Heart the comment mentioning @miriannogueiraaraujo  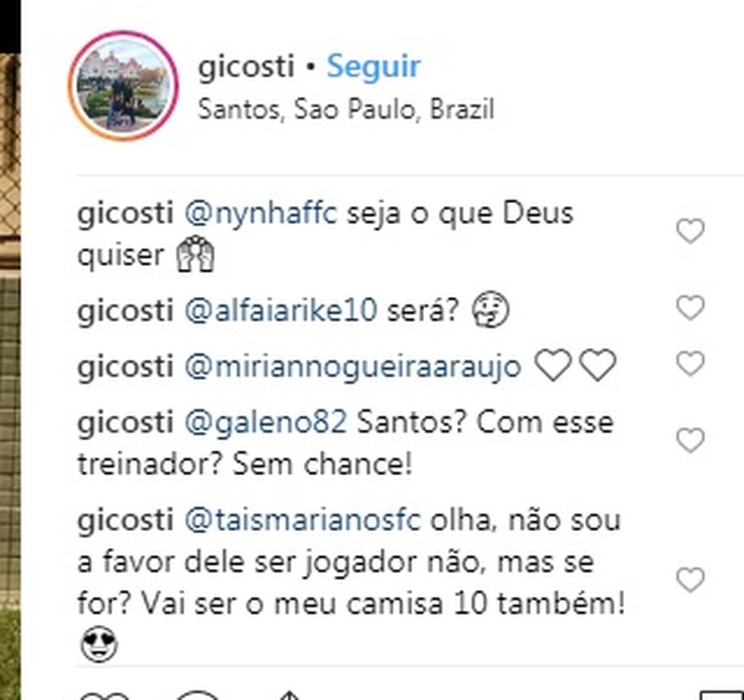coord(690,364)
